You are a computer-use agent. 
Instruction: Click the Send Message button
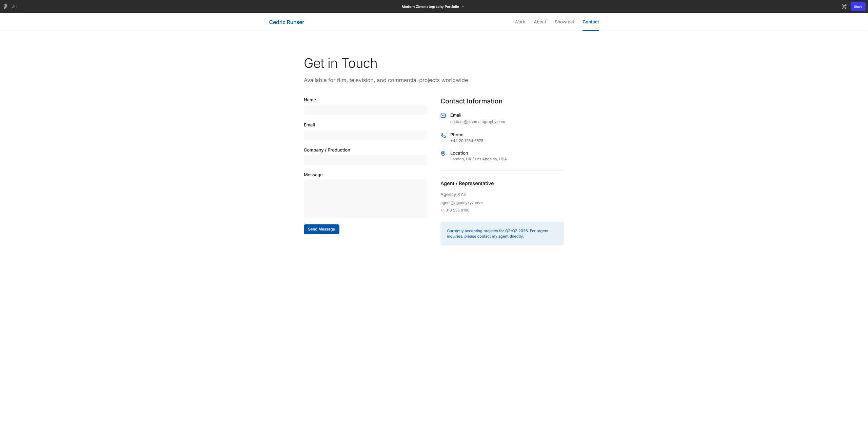321,229
